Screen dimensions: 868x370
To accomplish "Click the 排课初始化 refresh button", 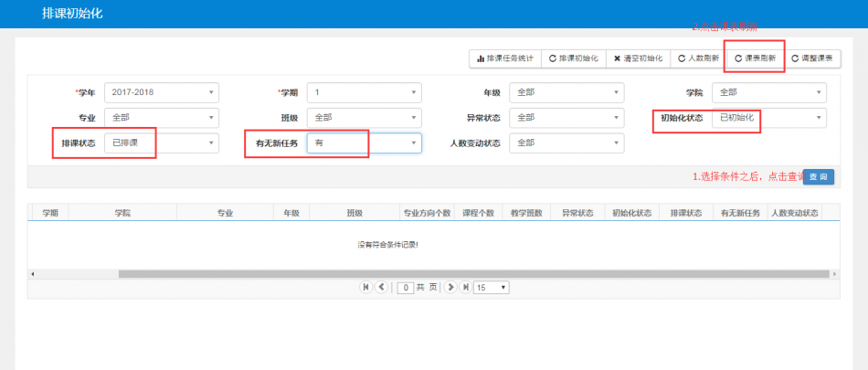I will tap(575, 58).
